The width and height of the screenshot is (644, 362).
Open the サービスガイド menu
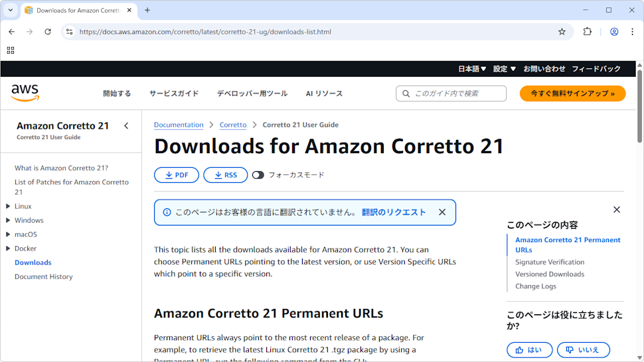174,93
